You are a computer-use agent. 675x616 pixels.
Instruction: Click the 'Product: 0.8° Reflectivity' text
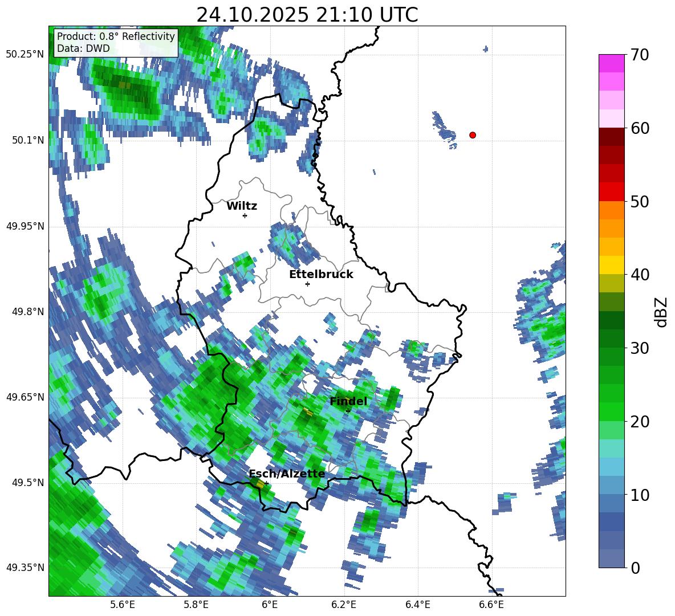[116, 36]
